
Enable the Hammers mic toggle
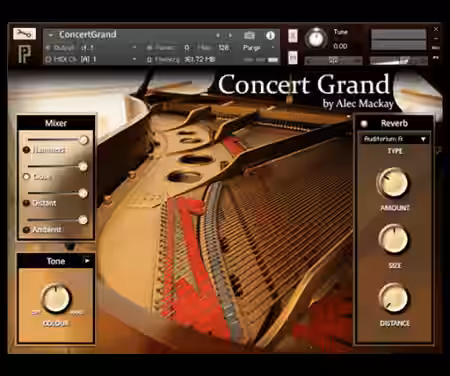click(x=26, y=150)
